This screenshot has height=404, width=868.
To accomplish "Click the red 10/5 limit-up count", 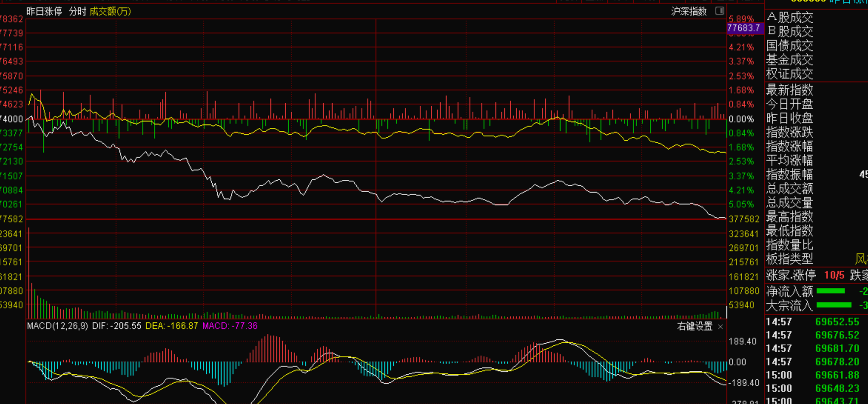I will 834,275.
